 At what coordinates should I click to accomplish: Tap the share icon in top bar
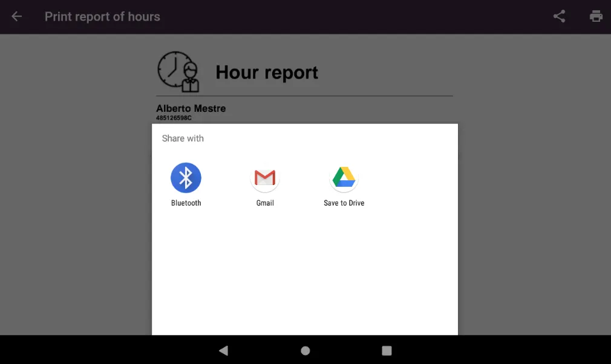pyautogui.click(x=559, y=16)
